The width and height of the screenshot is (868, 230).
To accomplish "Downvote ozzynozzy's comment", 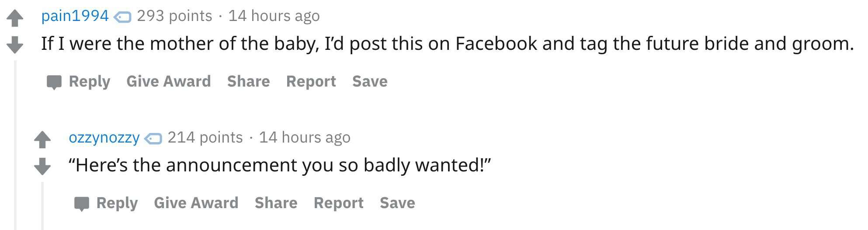I will [42, 166].
